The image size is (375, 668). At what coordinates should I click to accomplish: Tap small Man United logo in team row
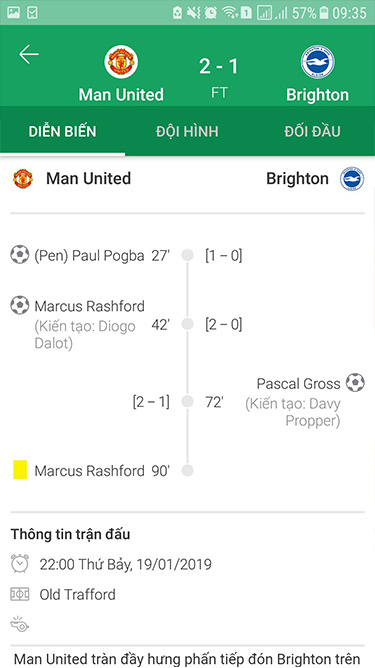[x=23, y=179]
